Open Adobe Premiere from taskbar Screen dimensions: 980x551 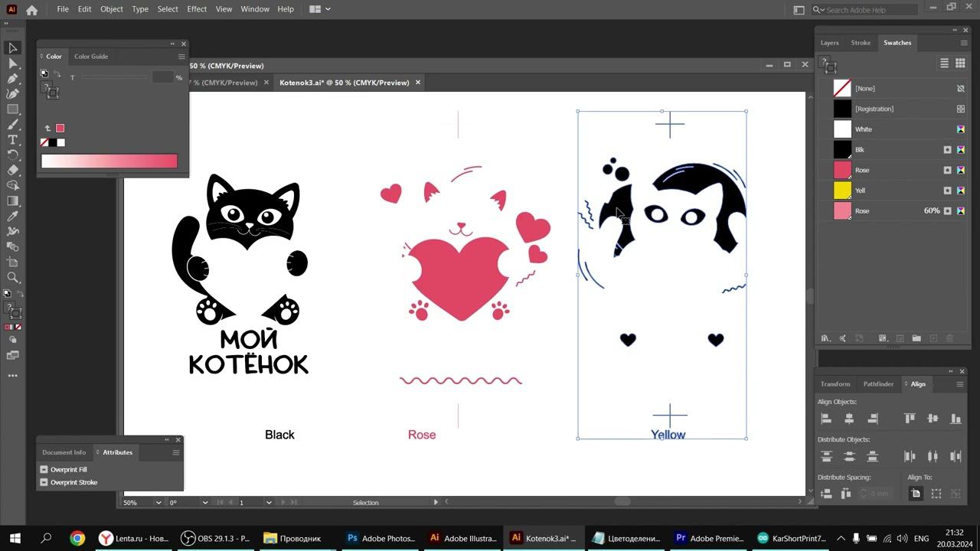[709, 538]
